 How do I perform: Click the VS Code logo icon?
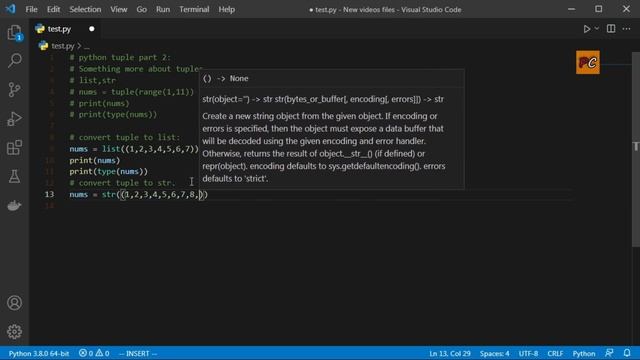coord(11,9)
